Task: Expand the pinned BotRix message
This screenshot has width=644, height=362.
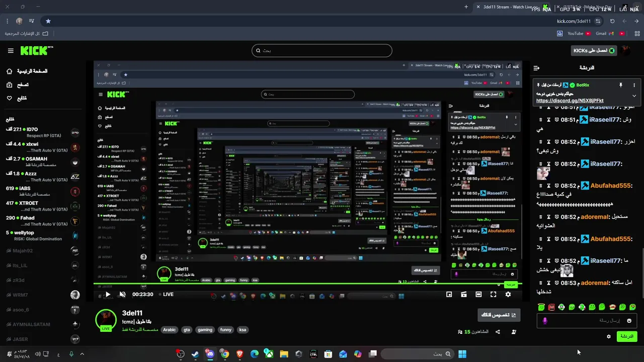Action: coord(634,96)
